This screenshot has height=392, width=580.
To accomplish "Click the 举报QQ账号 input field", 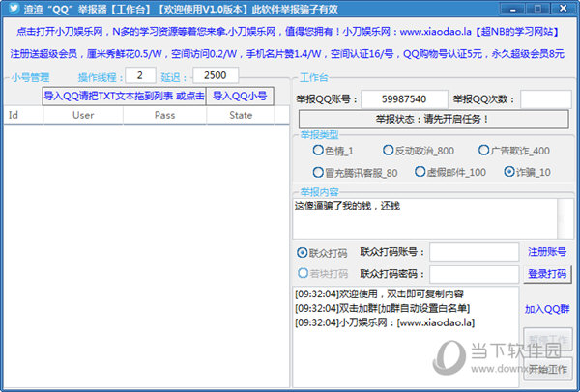I will pyautogui.click(x=404, y=99).
